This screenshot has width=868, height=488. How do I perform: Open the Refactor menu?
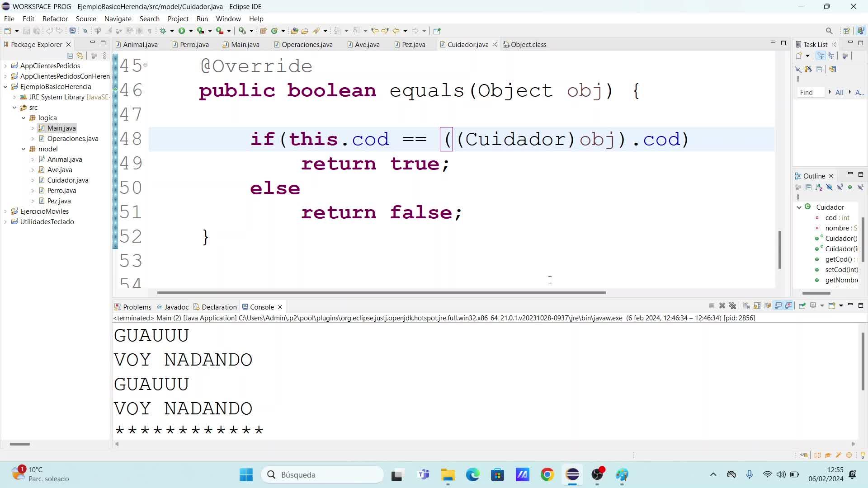pos(55,19)
